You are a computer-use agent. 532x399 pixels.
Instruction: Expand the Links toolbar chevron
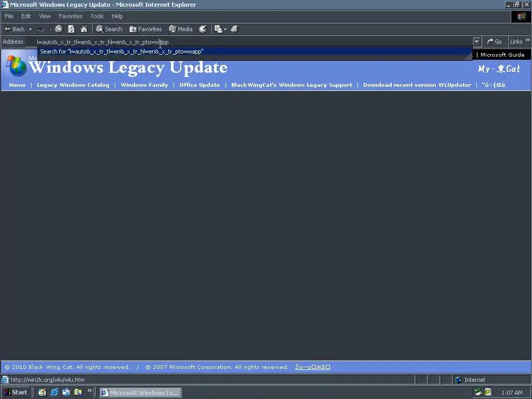coord(528,40)
